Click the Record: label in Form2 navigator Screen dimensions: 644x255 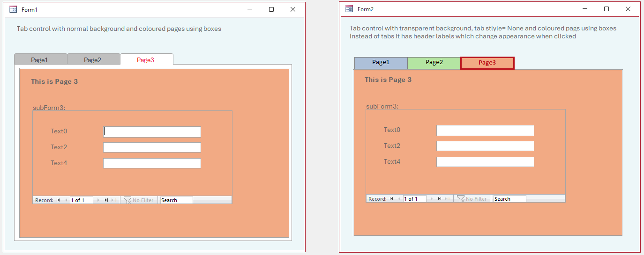click(377, 199)
